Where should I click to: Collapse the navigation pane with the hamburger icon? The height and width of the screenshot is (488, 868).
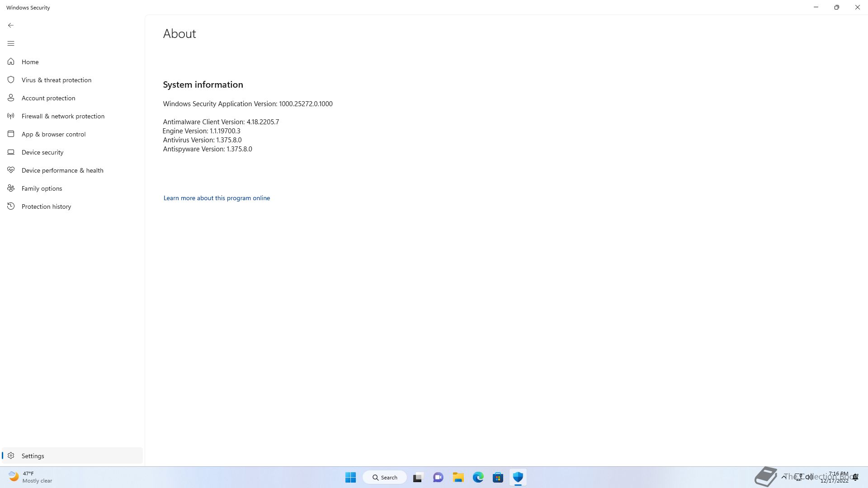[x=11, y=43]
